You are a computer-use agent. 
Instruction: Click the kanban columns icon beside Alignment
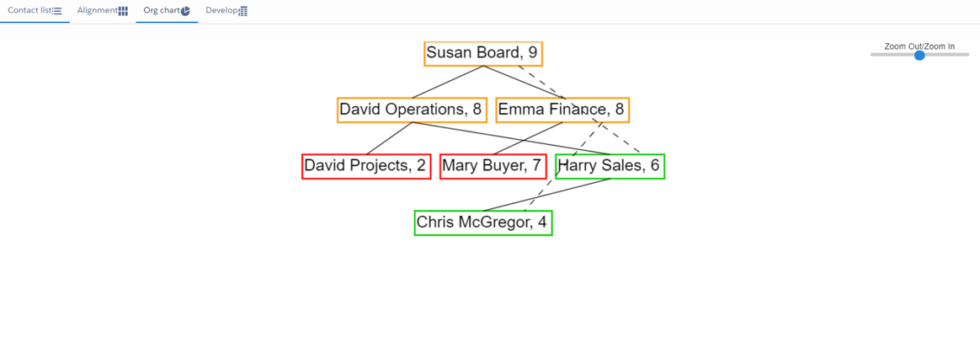coord(123,11)
